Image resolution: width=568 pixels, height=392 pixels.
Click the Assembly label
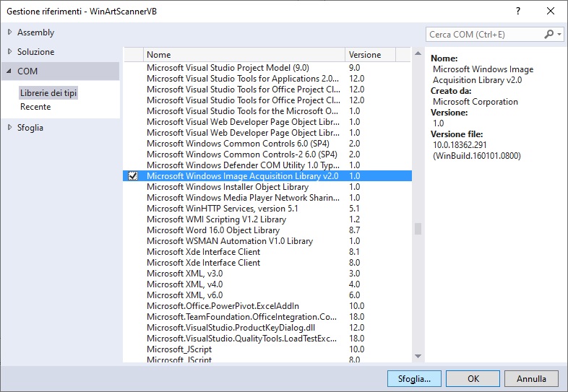point(36,32)
